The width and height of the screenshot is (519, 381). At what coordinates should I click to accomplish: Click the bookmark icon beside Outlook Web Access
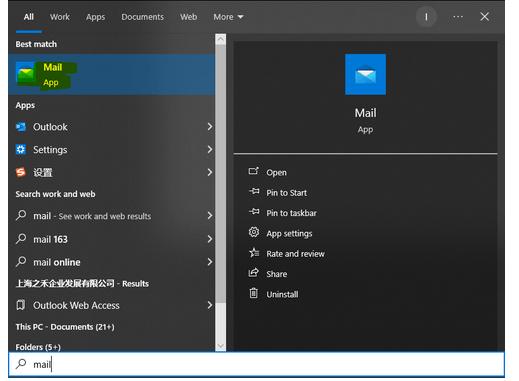(x=21, y=305)
